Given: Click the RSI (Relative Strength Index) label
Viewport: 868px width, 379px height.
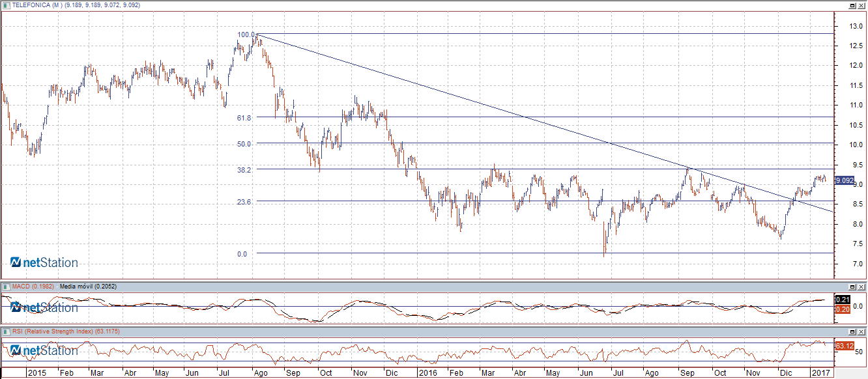Looking at the screenshot, I should 53,331.
